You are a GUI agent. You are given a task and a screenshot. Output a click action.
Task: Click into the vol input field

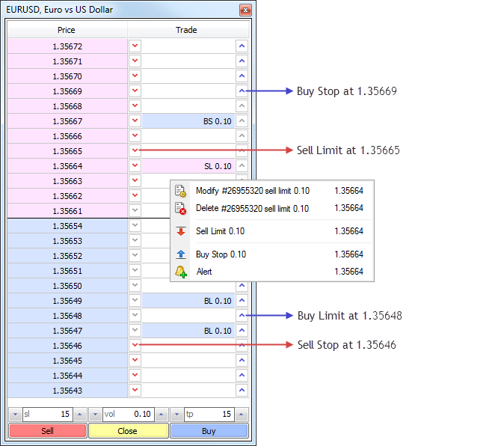pyautogui.click(x=127, y=414)
